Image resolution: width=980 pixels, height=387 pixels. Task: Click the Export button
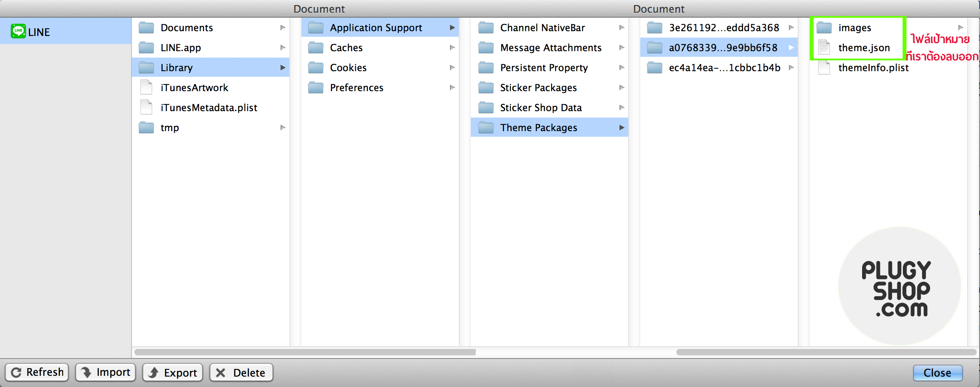(173, 372)
